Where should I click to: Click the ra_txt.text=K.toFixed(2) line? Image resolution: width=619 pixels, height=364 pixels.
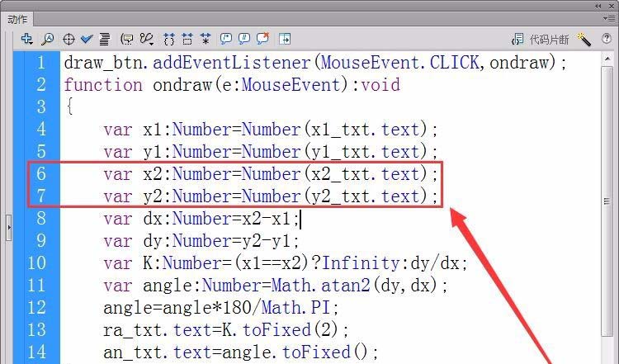point(226,330)
